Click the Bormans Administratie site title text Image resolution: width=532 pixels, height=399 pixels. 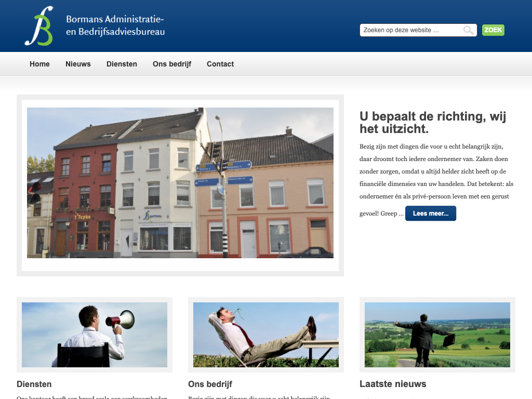point(115,25)
